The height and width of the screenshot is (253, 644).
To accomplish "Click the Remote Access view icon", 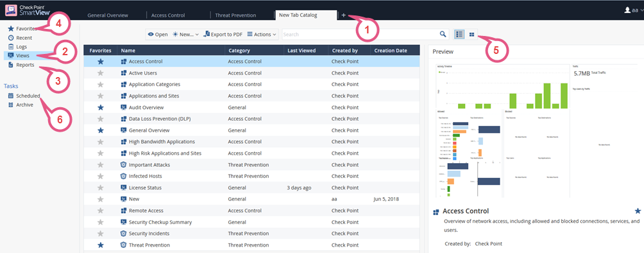I will point(124,211).
